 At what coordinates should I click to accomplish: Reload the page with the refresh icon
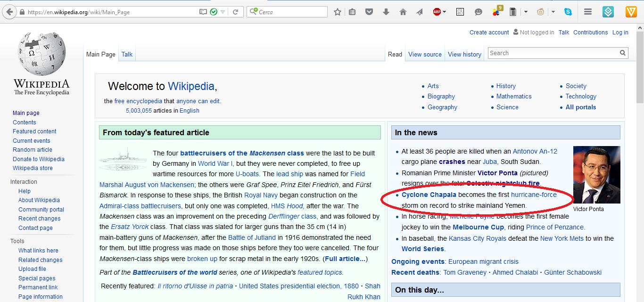[235, 12]
